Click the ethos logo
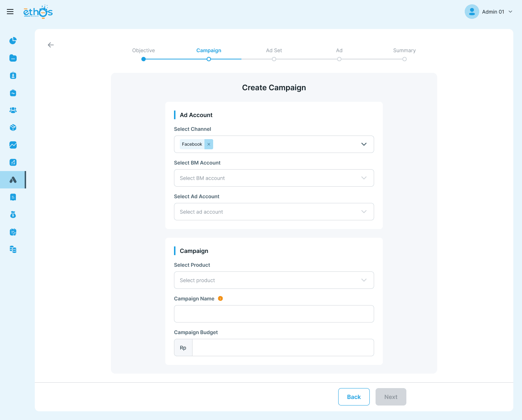 38,12
